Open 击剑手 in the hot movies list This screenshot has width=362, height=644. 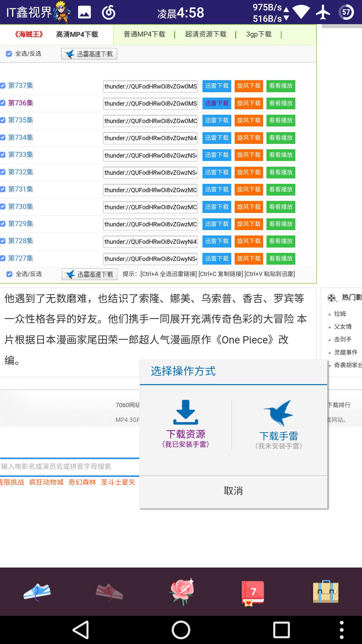point(343,339)
